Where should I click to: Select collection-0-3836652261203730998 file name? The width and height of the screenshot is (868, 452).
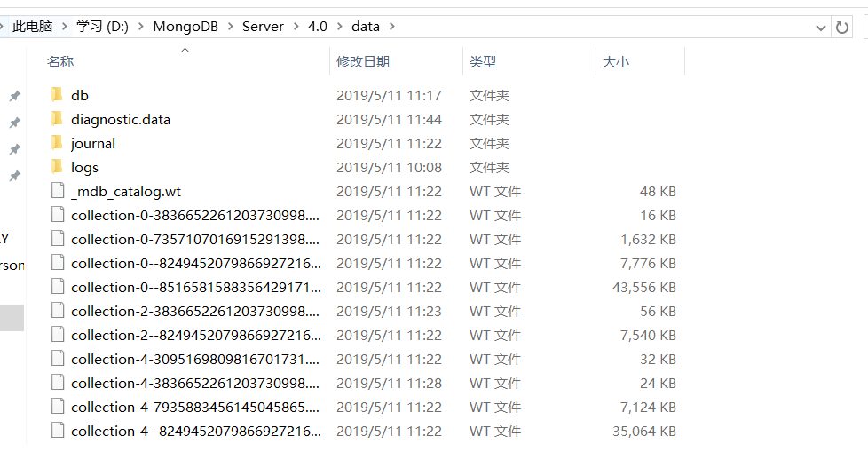(195, 215)
